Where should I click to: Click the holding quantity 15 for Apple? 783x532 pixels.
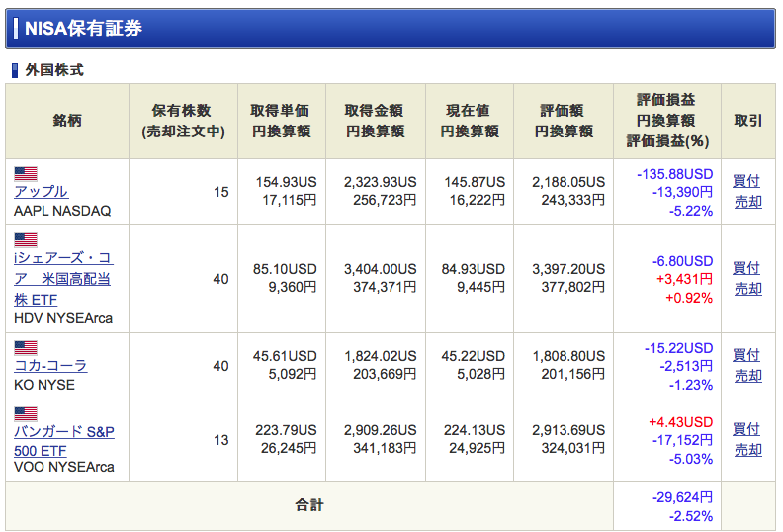click(221, 192)
